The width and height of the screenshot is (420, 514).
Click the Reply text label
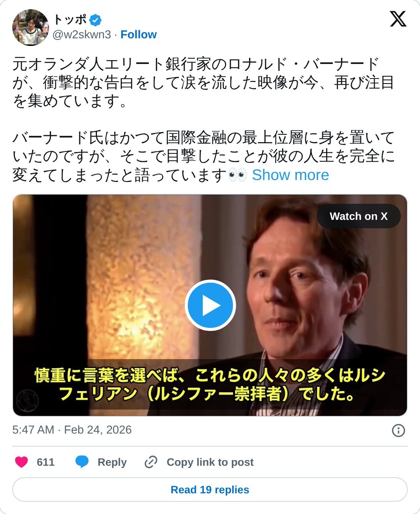[x=112, y=462]
